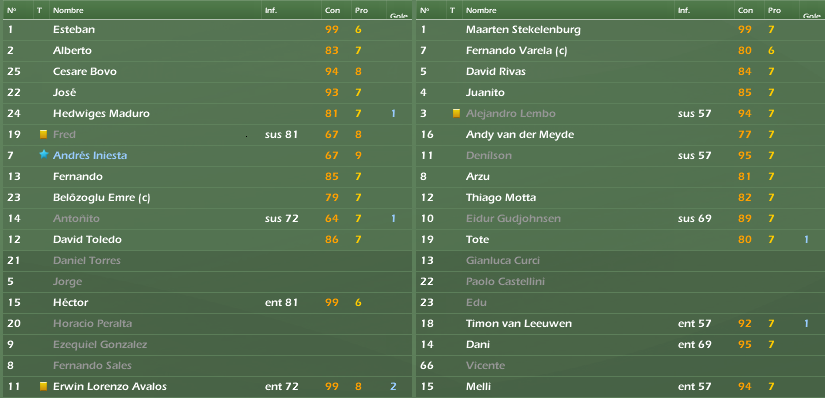
Task: Click substitute Timon van Leeuwen
Action: [x=519, y=323]
